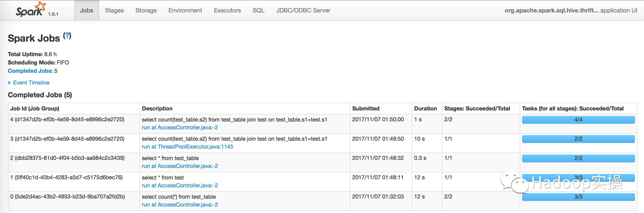Viewport: 644px width, 213px height.
Task: Click description 'select count(*) from test_table'
Action: 179,197
